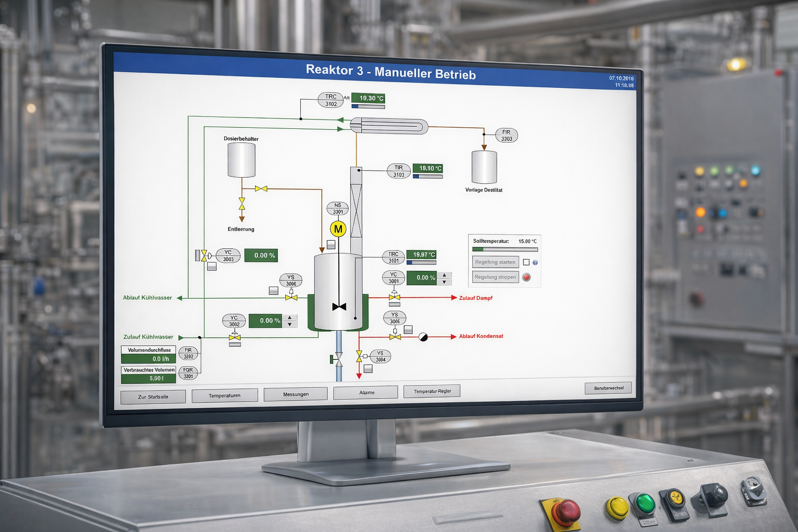Click the TIRC 3101 value bar indicator

422,262
